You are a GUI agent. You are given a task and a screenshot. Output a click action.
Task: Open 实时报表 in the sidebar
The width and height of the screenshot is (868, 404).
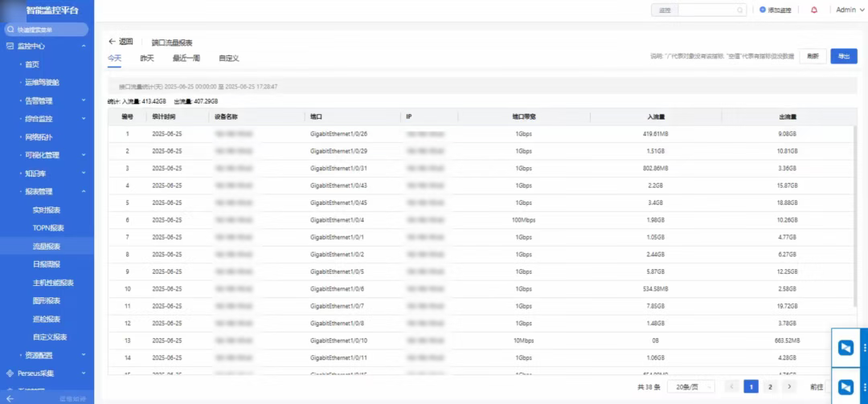point(47,210)
